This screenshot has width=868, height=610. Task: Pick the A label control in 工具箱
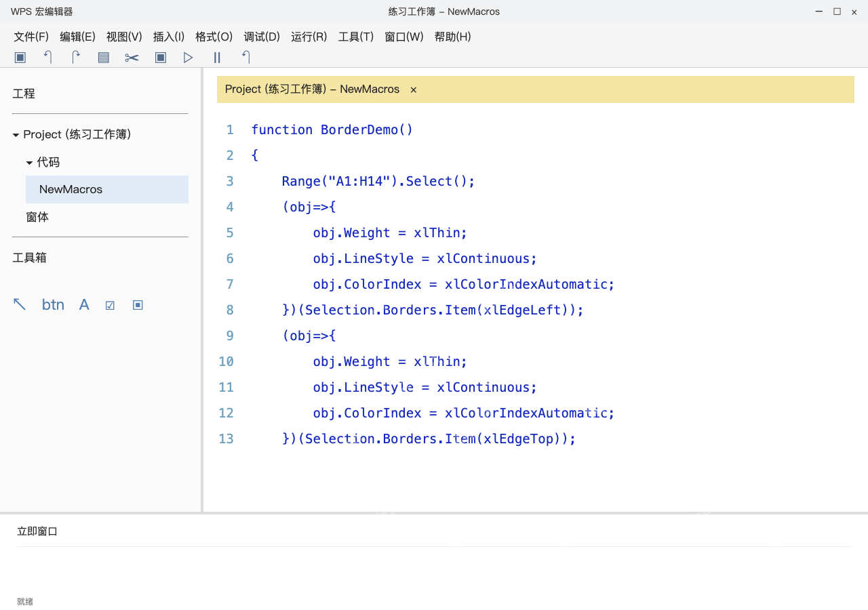point(84,304)
